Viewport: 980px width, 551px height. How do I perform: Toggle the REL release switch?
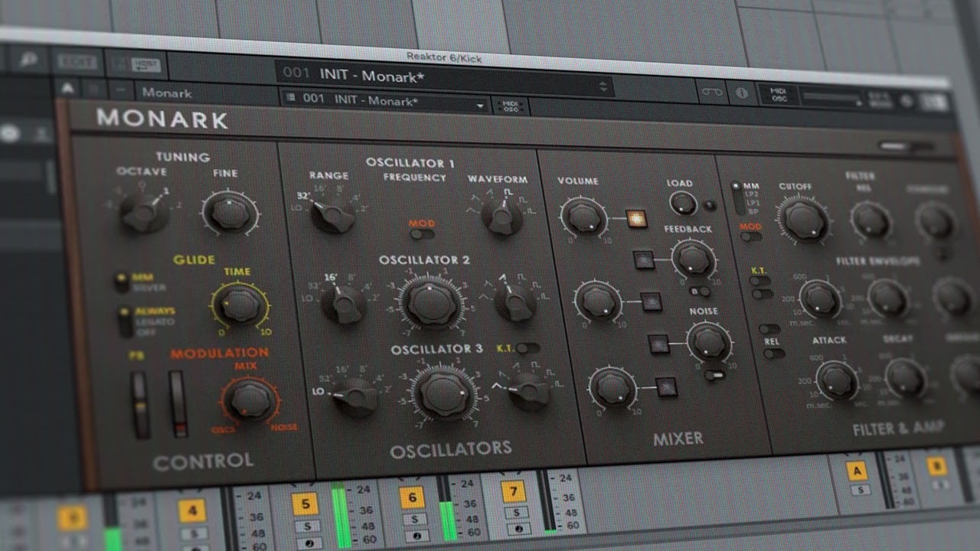click(774, 354)
